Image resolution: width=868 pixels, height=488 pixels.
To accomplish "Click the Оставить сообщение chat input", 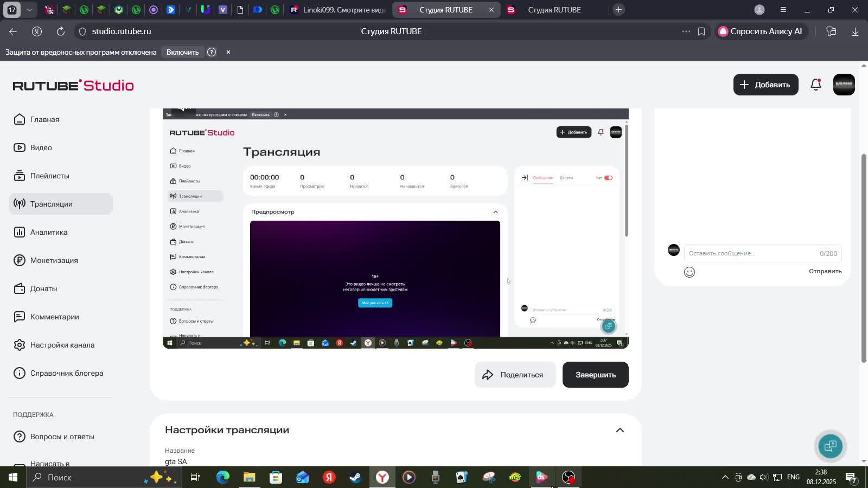I will click(763, 253).
